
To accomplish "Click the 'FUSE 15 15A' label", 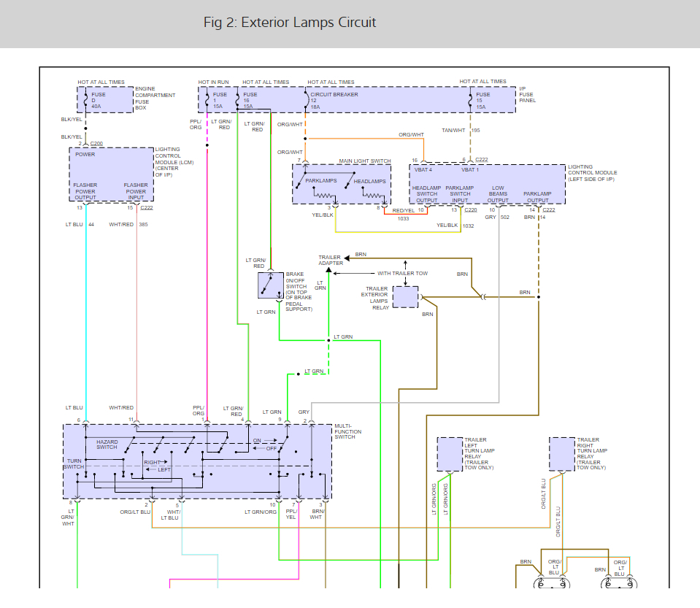I will (482, 101).
